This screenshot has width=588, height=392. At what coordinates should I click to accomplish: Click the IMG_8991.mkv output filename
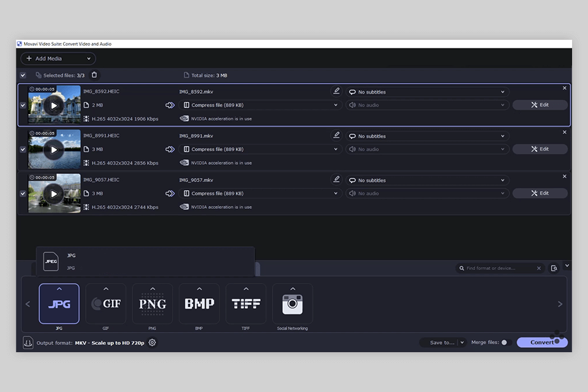(196, 136)
